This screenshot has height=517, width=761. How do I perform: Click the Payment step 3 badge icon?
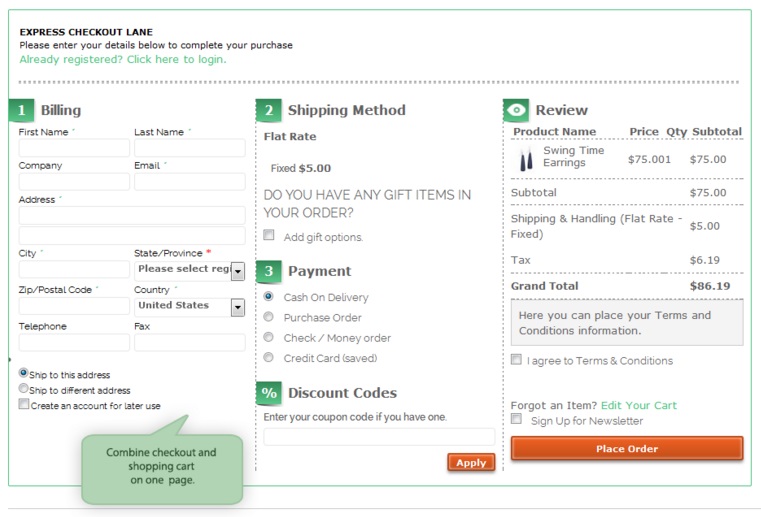[x=268, y=271]
